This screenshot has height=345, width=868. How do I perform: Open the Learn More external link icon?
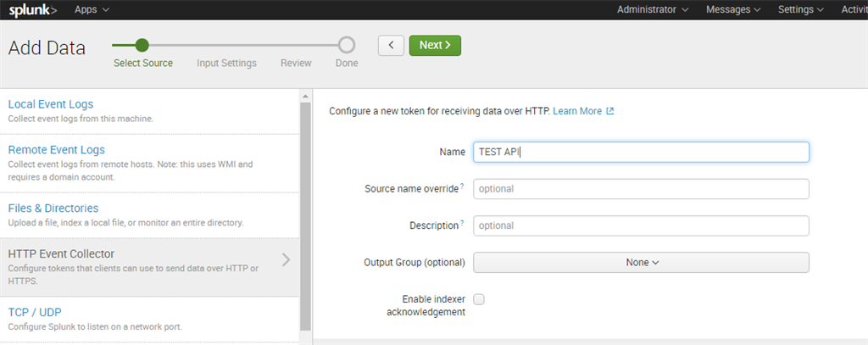click(610, 111)
